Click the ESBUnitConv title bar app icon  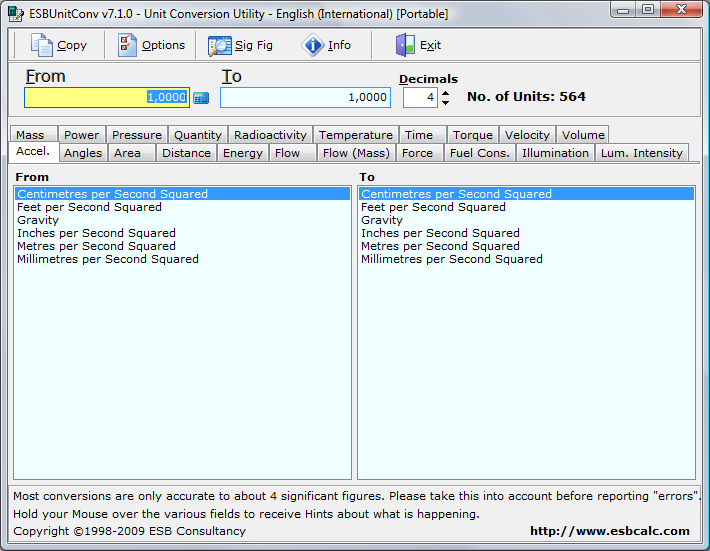pos(15,14)
